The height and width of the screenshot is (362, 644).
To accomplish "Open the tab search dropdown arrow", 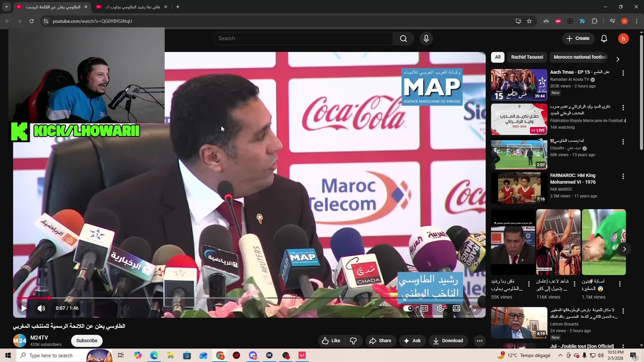I will coord(7,7).
